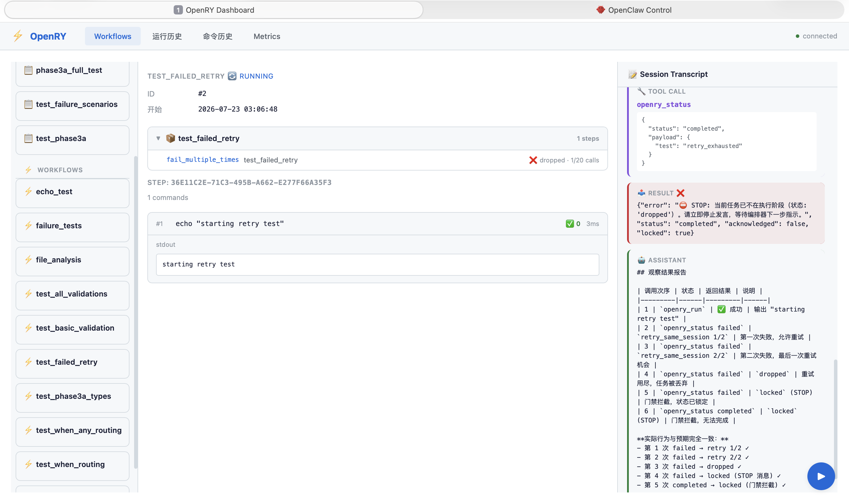Open the fail_multiple_times step link
This screenshot has width=849, height=504.
coord(202,160)
